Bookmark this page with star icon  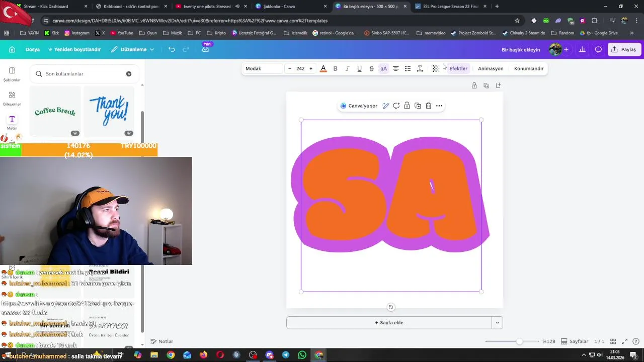pos(517,21)
